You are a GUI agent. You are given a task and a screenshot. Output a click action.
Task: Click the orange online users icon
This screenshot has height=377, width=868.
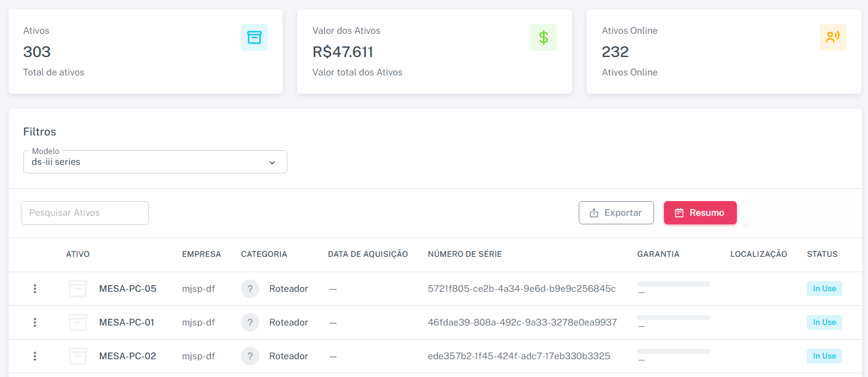[832, 37]
